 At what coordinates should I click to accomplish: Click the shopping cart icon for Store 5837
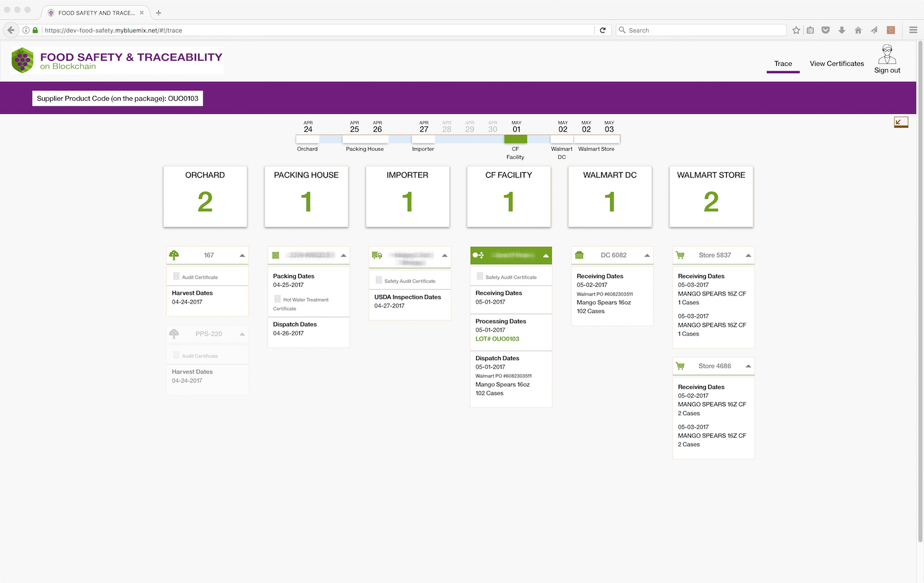(680, 255)
